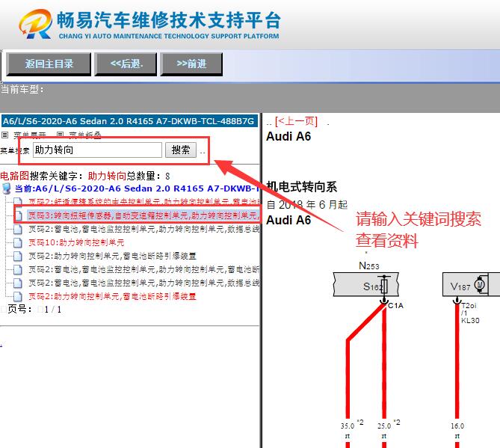Open black 页码2:助力转向控制单元,蓄电池断路引爆装置 result
The width and height of the screenshot is (500, 448).
(x=112, y=257)
